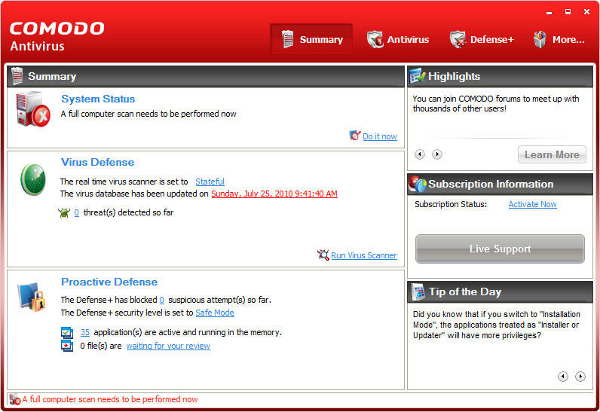Click the Subscription Information header icon
600x412 pixels.
coord(417,184)
